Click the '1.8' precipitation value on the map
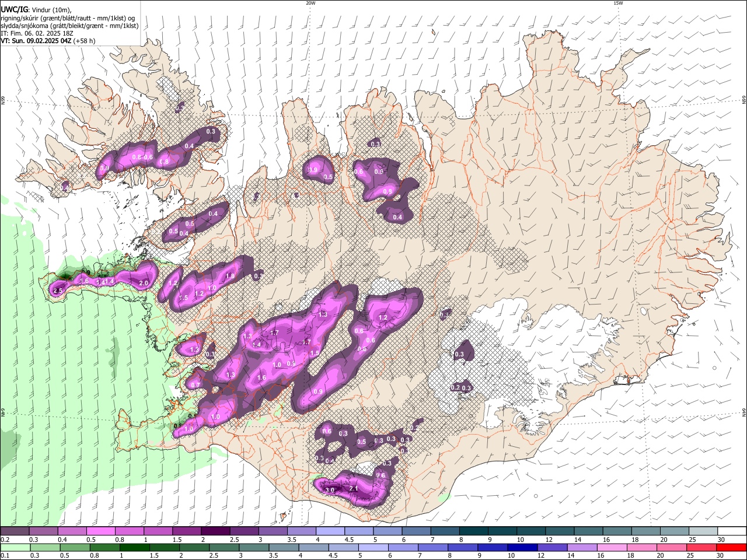 point(229,276)
